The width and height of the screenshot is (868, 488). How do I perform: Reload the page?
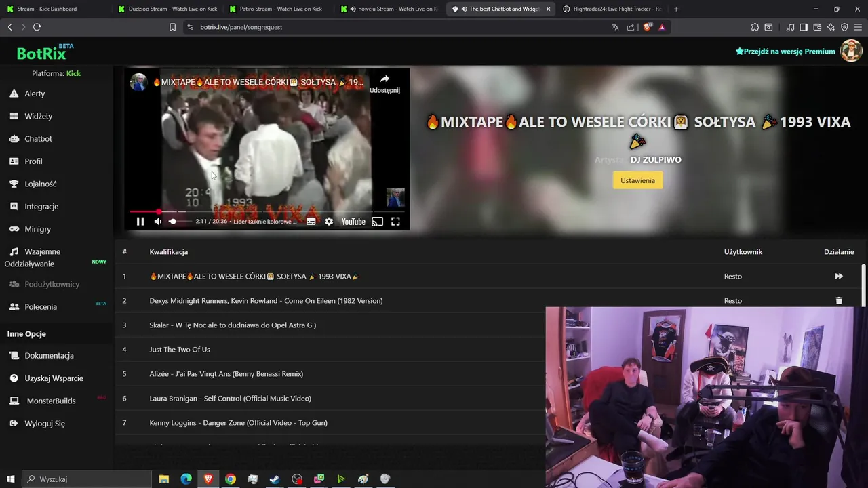coord(37,27)
